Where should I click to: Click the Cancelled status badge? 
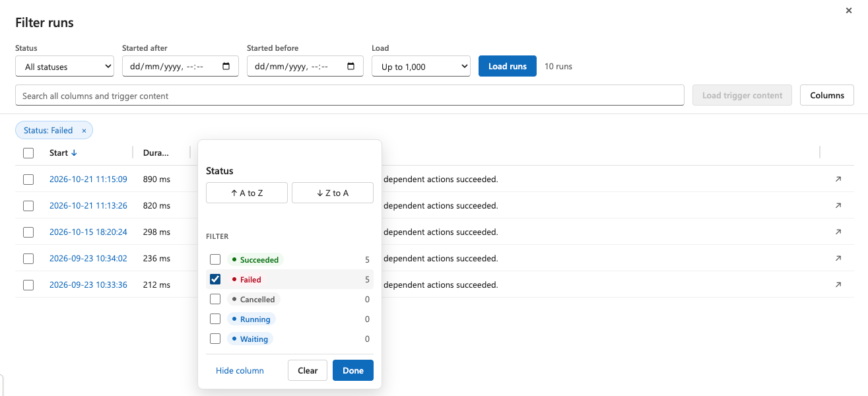[x=253, y=299]
